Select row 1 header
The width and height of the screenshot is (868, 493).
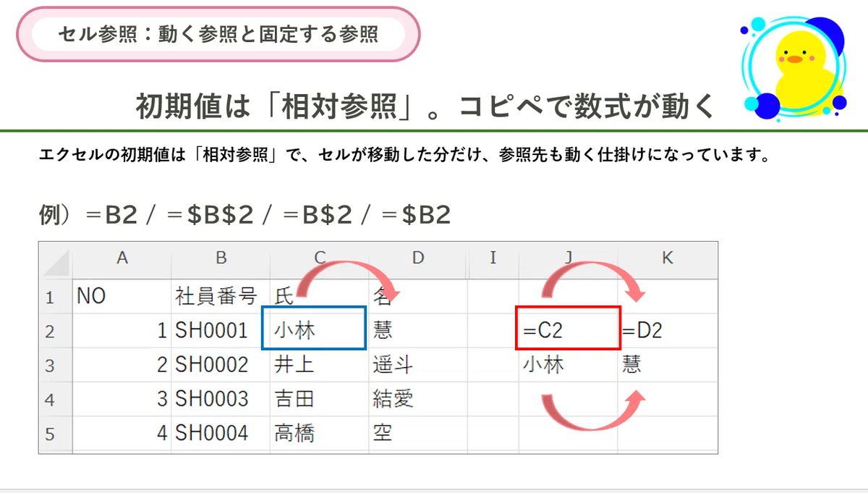tap(56, 296)
